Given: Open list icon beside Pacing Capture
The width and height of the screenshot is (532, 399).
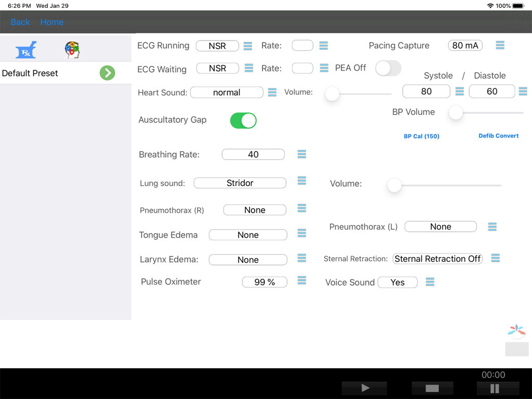Looking at the screenshot, I should pos(500,46).
